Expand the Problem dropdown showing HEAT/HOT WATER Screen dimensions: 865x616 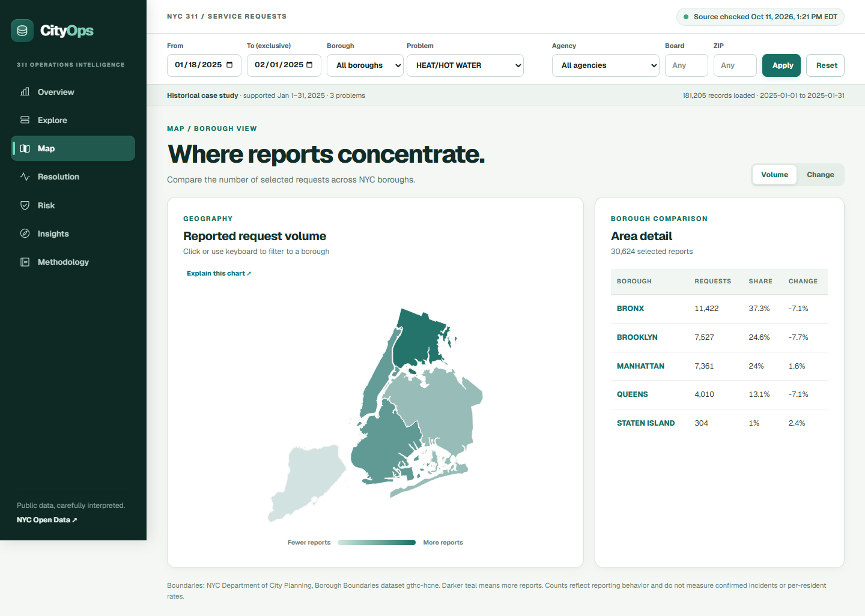click(465, 65)
